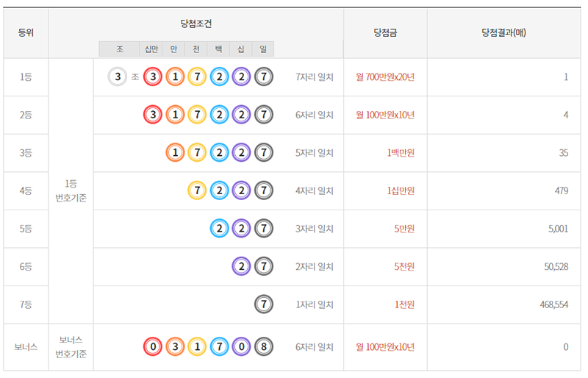Click the gray ball 7 in the 2등 row
This screenshot has width=588, height=378.
[264, 115]
